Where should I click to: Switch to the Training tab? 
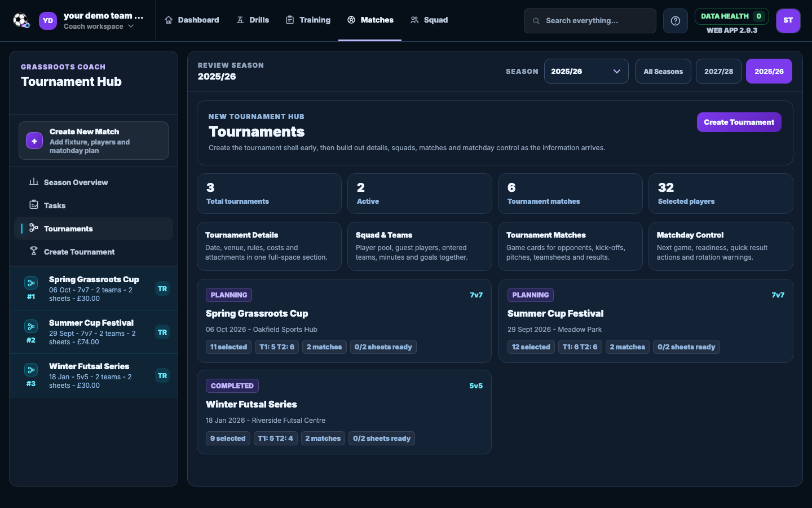click(x=308, y=20)
